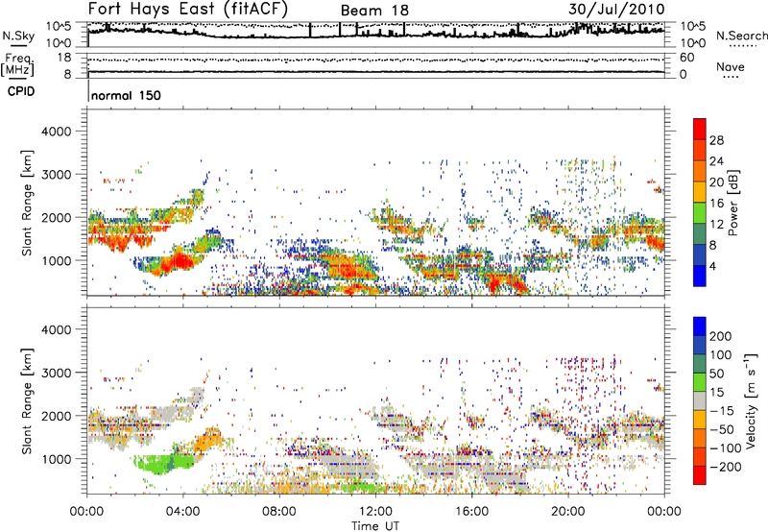The height and width of the screenshot is (532, 768).
Task: Click the "Velocity [m s-1]" colorbar title
Action: 751,401
